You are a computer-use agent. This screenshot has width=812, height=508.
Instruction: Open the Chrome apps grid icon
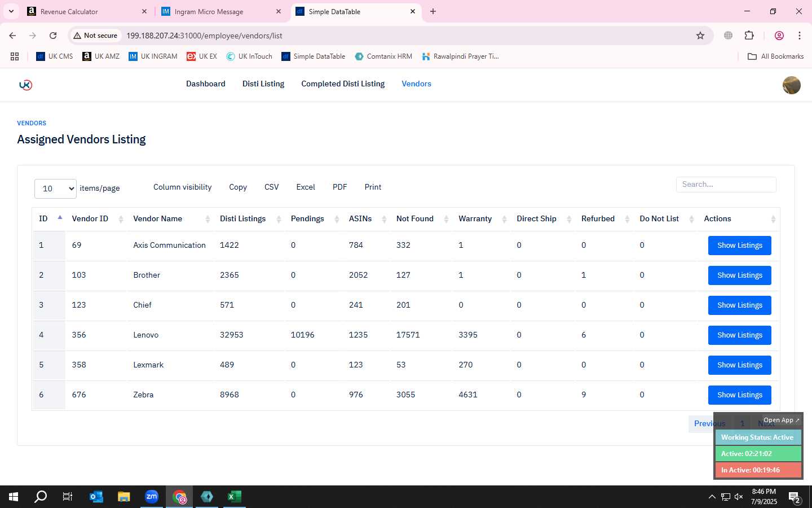tap(15, 56)
